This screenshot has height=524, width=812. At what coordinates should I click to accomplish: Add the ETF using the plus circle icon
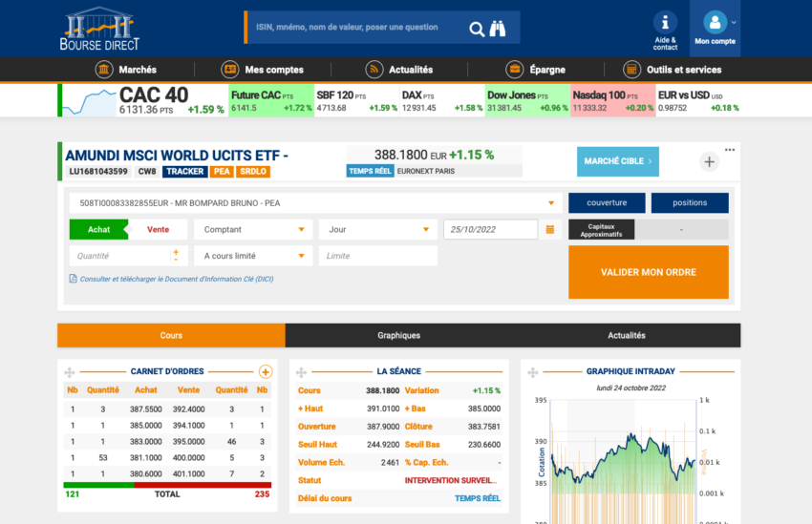[x=709, y=162]
